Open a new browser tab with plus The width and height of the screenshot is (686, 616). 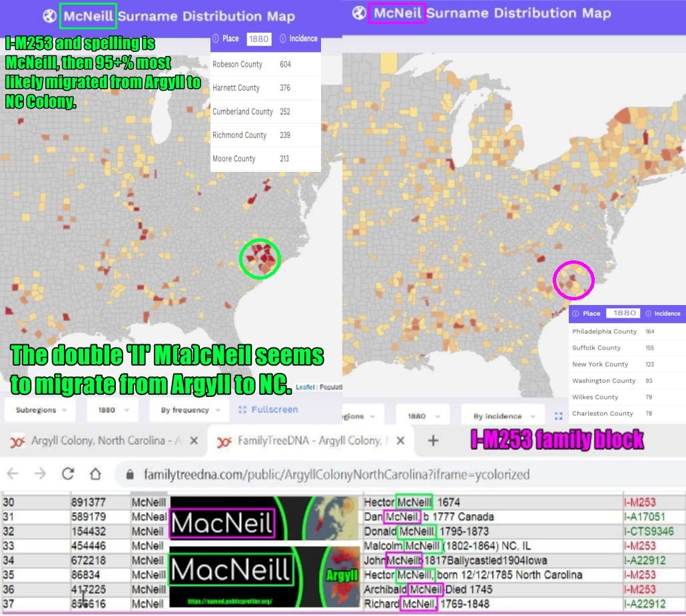point(433,440)
